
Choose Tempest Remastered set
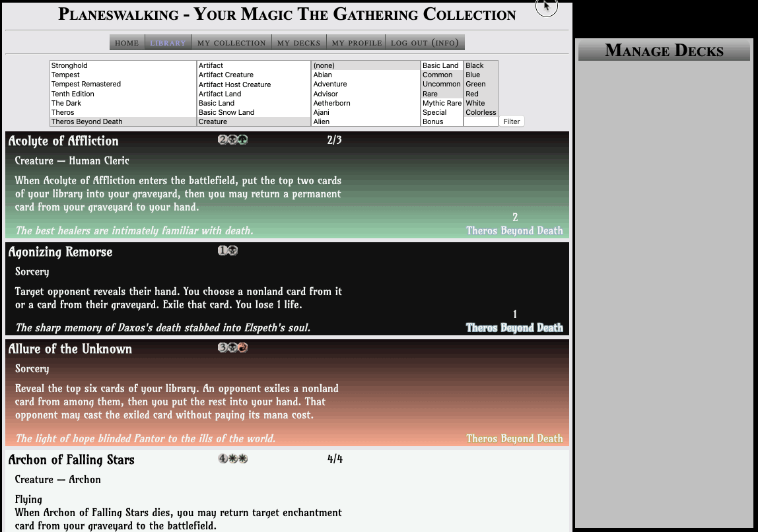coord(123,84)
